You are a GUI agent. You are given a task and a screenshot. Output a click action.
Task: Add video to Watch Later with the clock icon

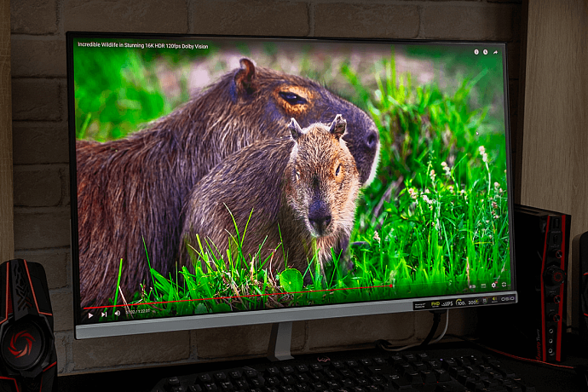(x=485, y=52)
